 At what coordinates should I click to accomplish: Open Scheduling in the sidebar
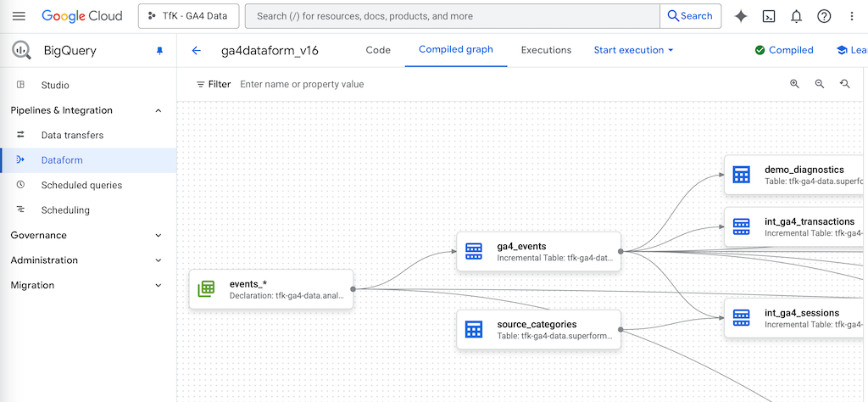click(88, 209)
